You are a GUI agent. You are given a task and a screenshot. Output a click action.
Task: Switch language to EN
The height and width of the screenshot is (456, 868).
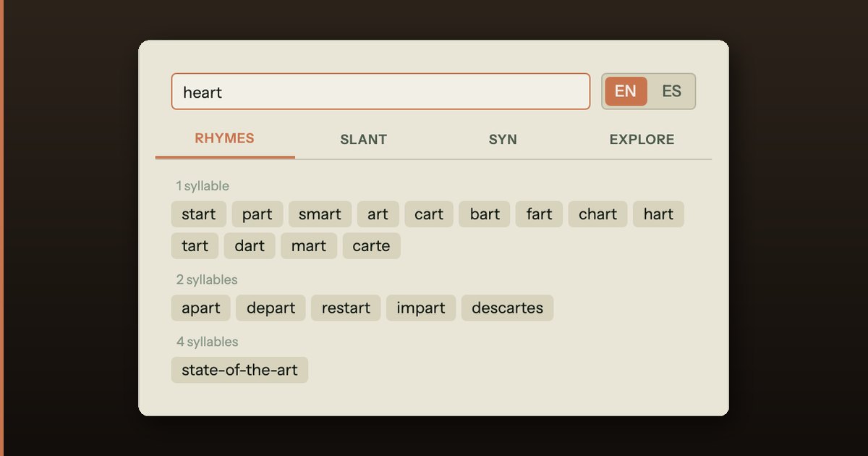(x=626, y=91)
